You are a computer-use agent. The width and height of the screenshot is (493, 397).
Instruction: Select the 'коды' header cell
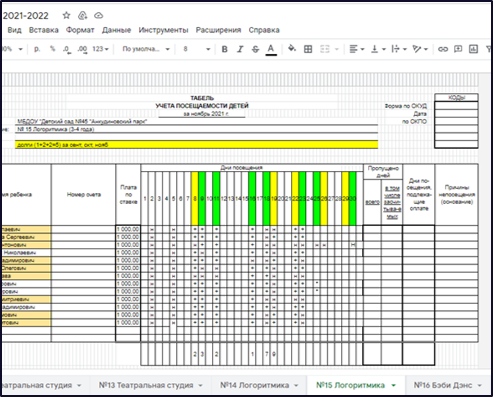pyautogui.click(x=456, y=98)
